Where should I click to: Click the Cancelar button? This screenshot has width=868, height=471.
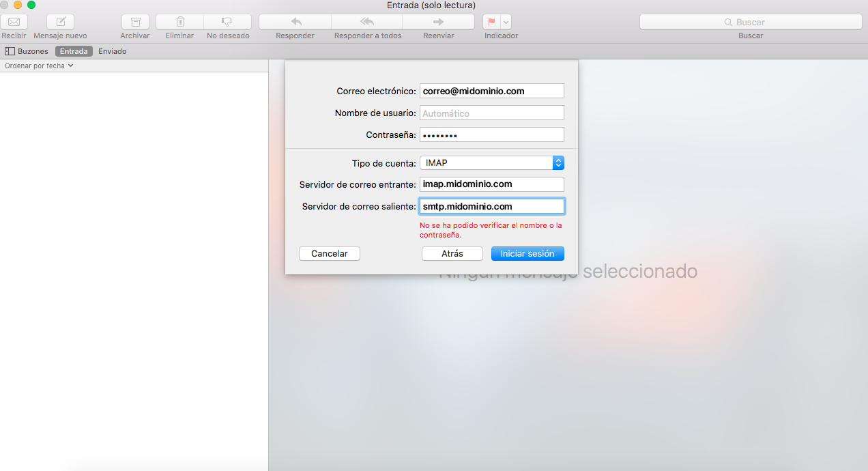[330, 253]
